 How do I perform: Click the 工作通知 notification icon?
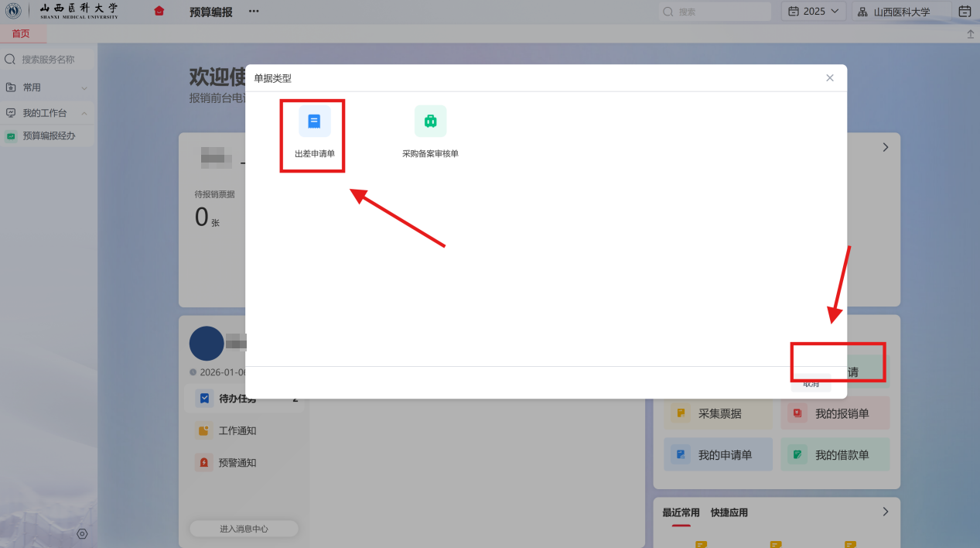(x=204, y=431)
